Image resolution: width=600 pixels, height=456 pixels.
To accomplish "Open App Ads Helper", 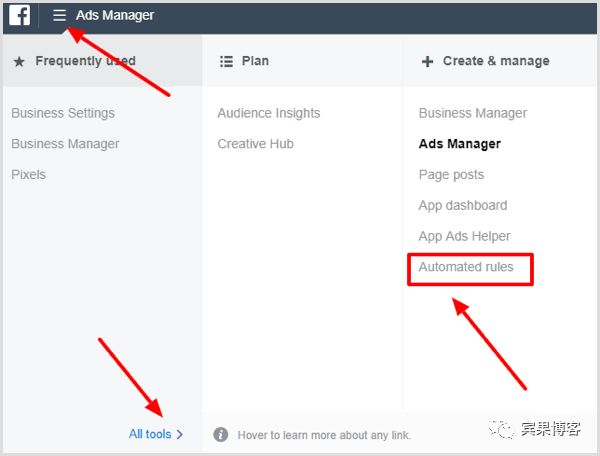I will click(x=465, y=236).
